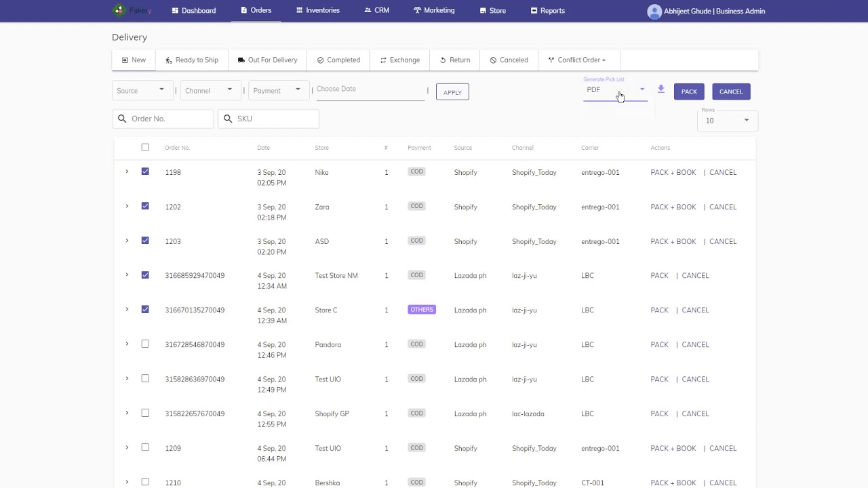Expand the row for order 1202

(127, 206)
